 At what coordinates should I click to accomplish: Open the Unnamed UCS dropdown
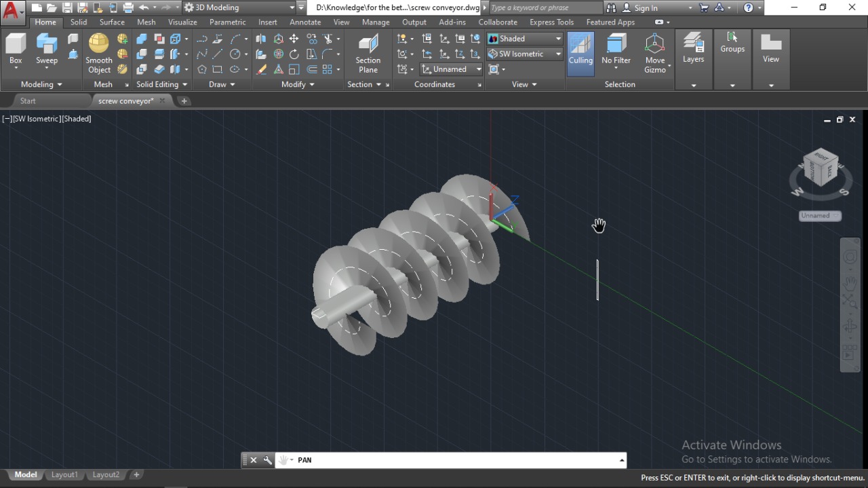coord(451,69)
